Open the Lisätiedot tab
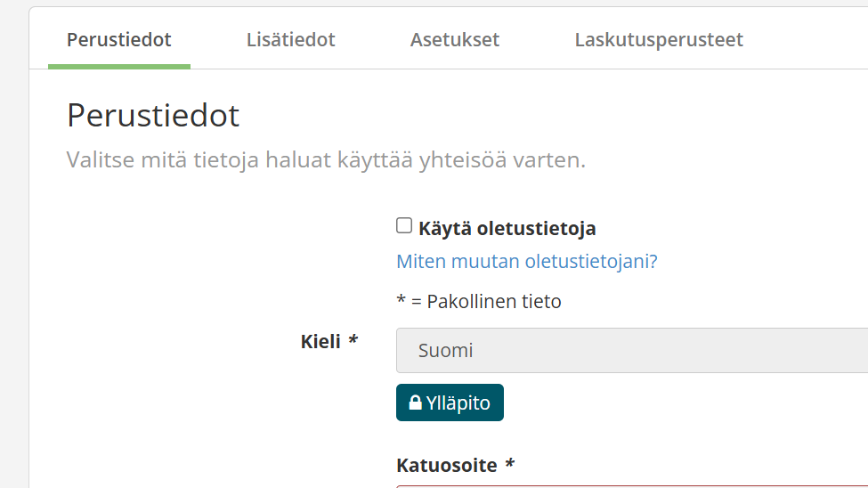 tap(290, 40)
